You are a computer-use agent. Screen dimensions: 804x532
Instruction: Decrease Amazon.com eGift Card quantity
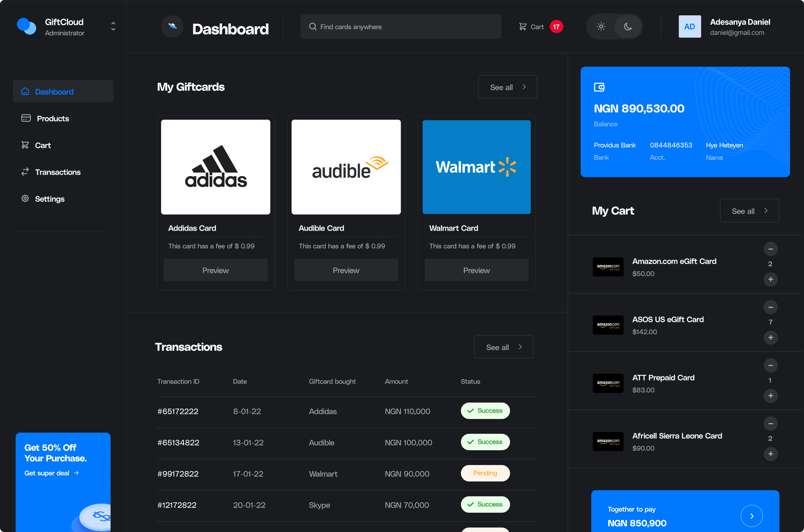pyautogui.click(x=770, y=249)
